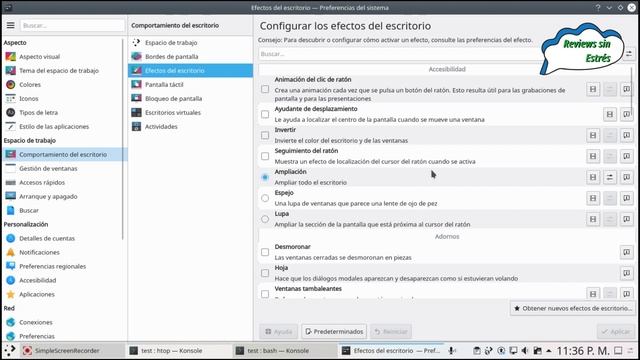The width and height of the screenshot is (640, 360).
Task: Click volume icon in system tray
Action: coord(525,351)
